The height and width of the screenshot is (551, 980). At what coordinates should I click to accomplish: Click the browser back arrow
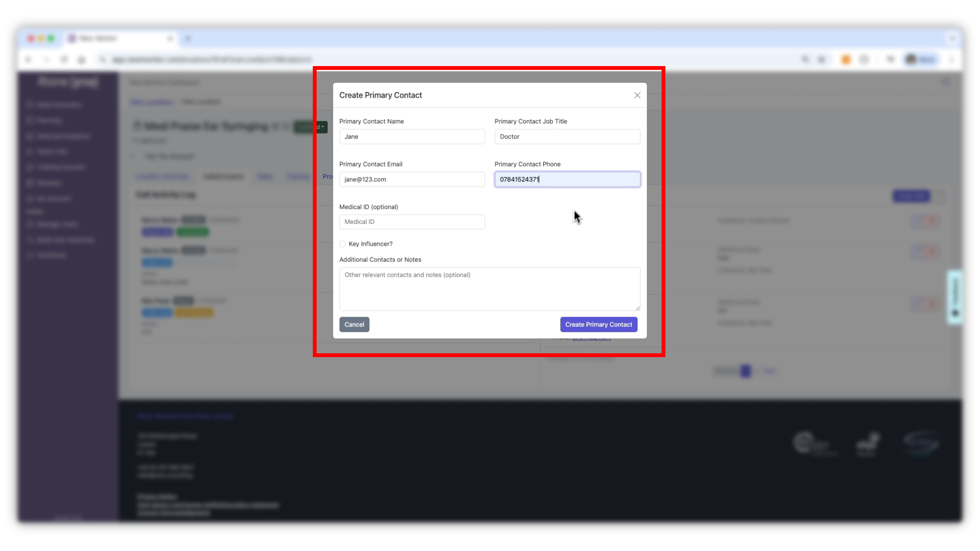pyautogui.click(x=29, y=59)
